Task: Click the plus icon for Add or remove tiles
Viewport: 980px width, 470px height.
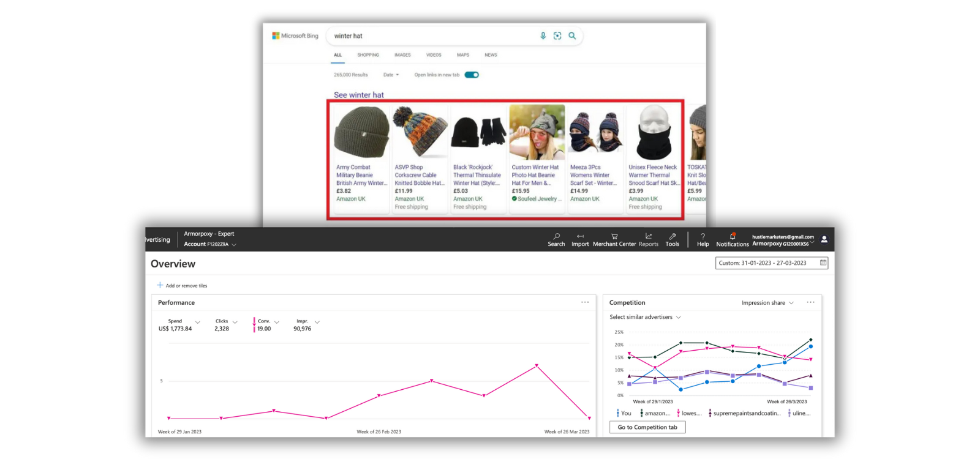Action: (x=160, y=285)
